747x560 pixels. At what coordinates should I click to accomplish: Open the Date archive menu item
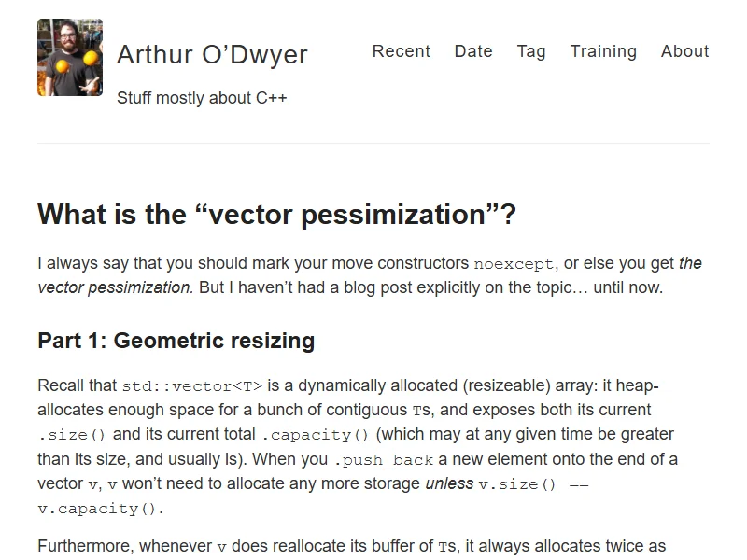(473, 51)
